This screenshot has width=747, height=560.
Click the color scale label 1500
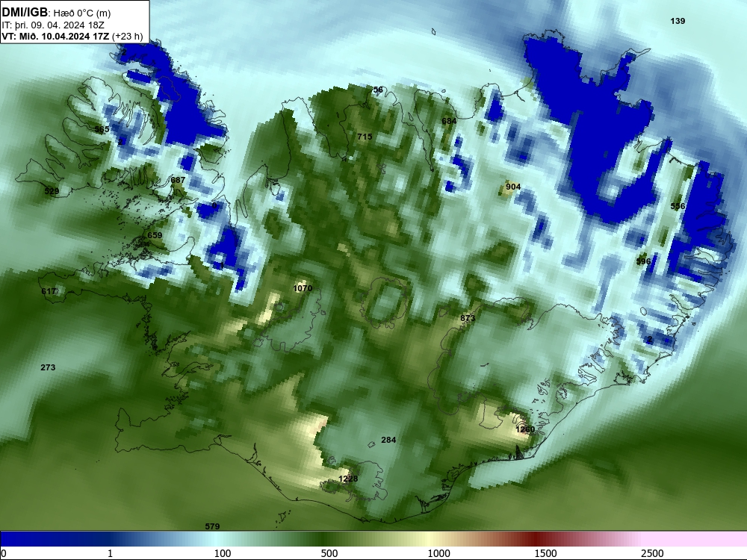tap(545, 553)
